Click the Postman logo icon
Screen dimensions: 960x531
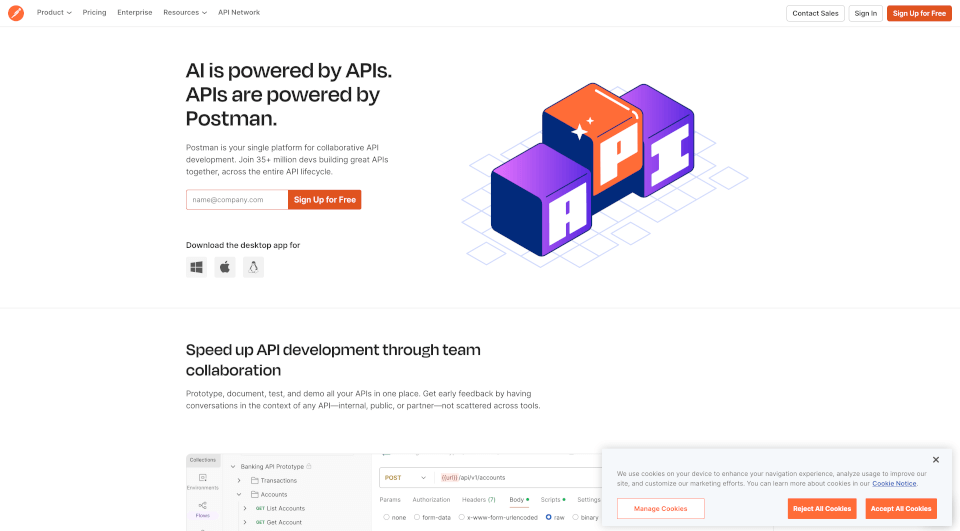click(x=16, y=13)
